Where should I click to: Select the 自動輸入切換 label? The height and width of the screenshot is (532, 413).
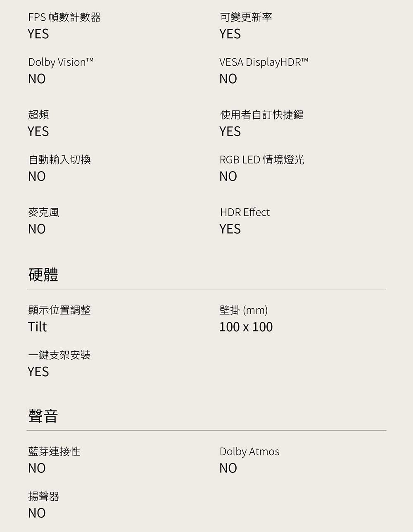[59, 160]
